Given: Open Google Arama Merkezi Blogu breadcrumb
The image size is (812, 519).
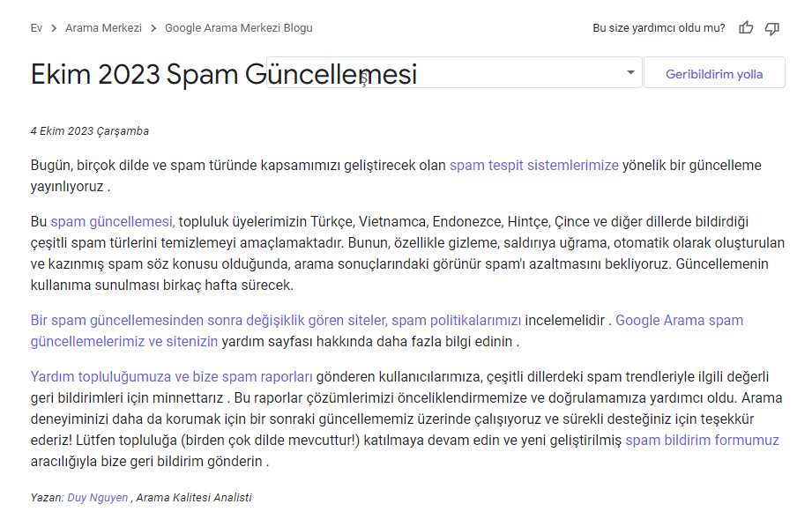Looking at the screenshot, I should point(239,28).
